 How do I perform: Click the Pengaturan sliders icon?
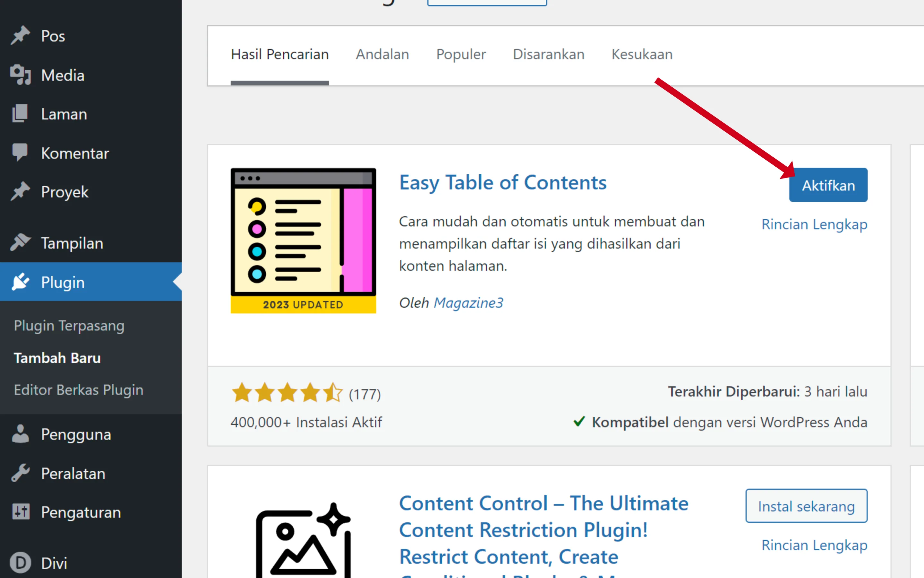pos(21,512)
